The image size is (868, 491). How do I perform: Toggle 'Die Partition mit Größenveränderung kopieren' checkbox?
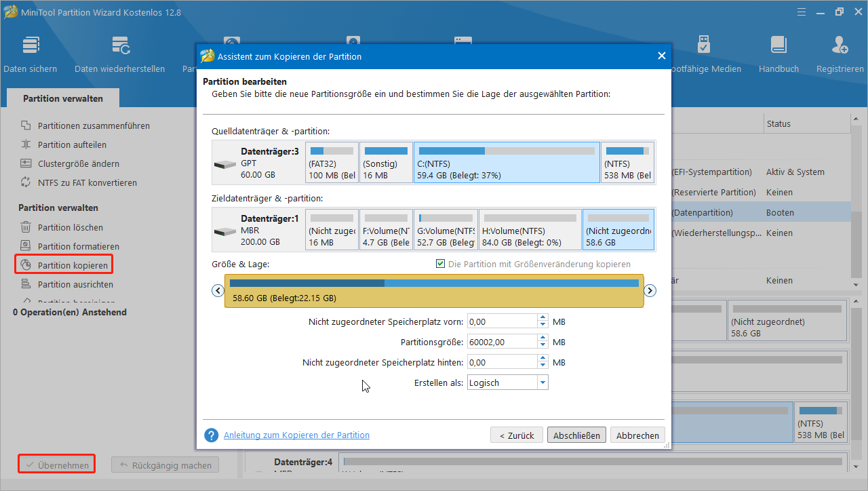point(441,264)
